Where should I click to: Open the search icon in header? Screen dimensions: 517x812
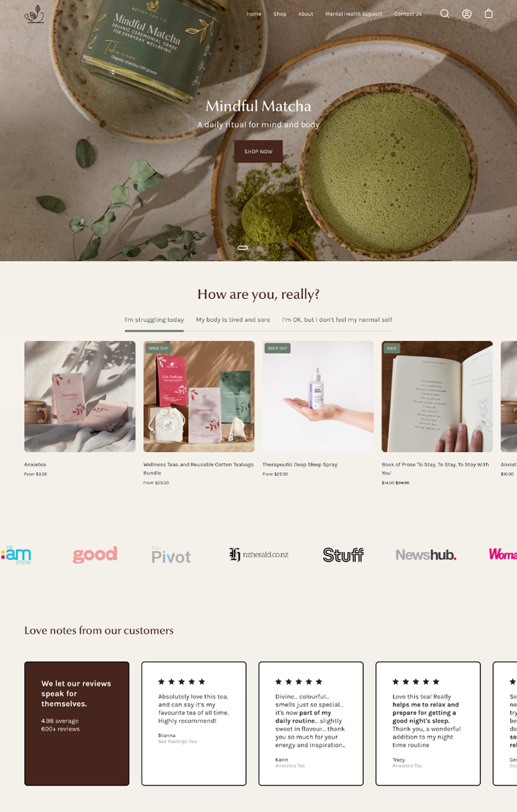point(445,14)
